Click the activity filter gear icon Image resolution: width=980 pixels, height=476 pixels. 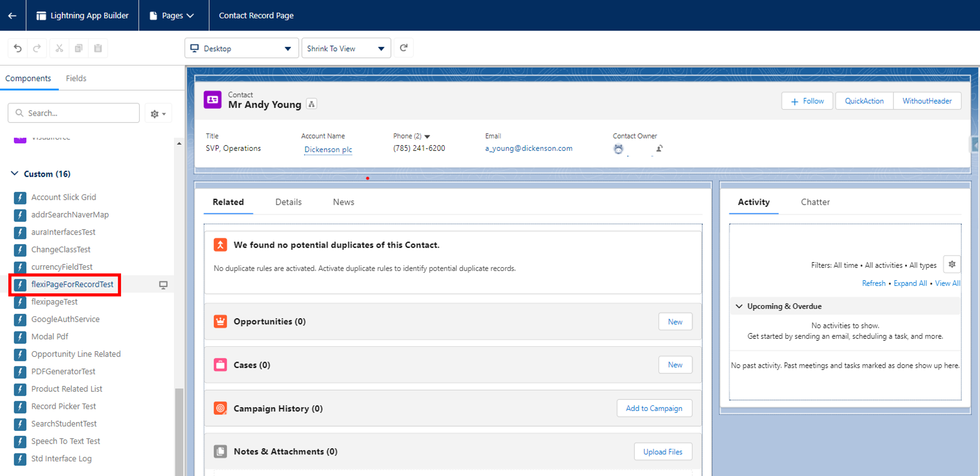[x=952, y=264]
